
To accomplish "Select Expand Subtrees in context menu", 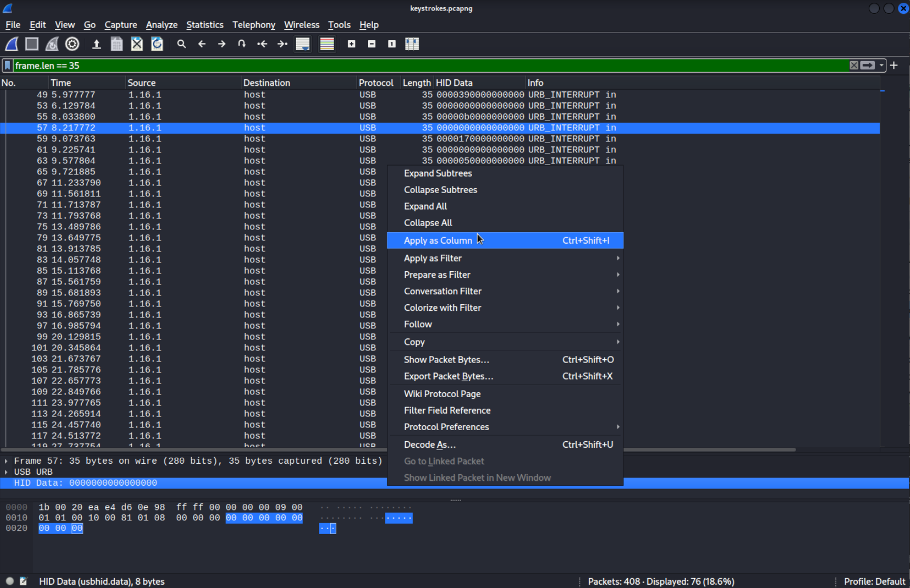I will [505, 173].
